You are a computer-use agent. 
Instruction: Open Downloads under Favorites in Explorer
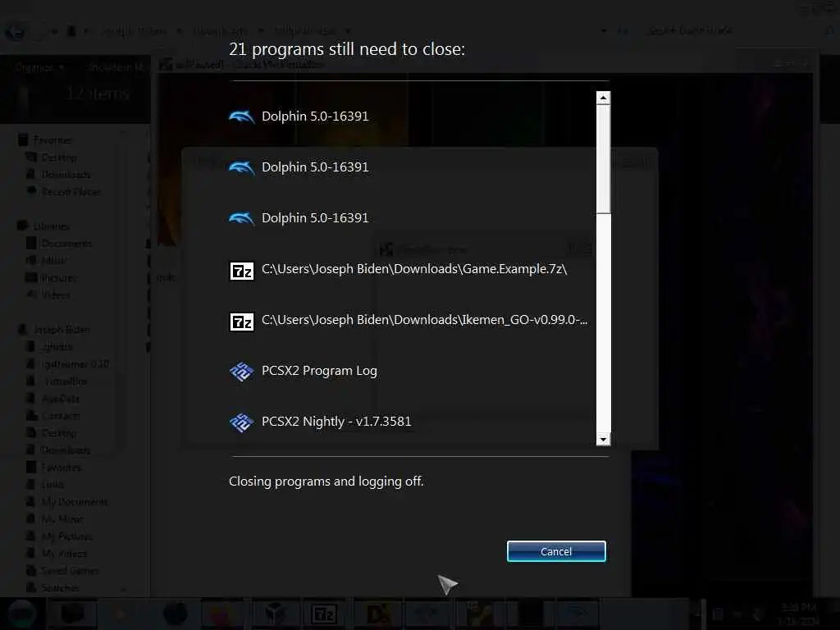click(x=58, y=175)
